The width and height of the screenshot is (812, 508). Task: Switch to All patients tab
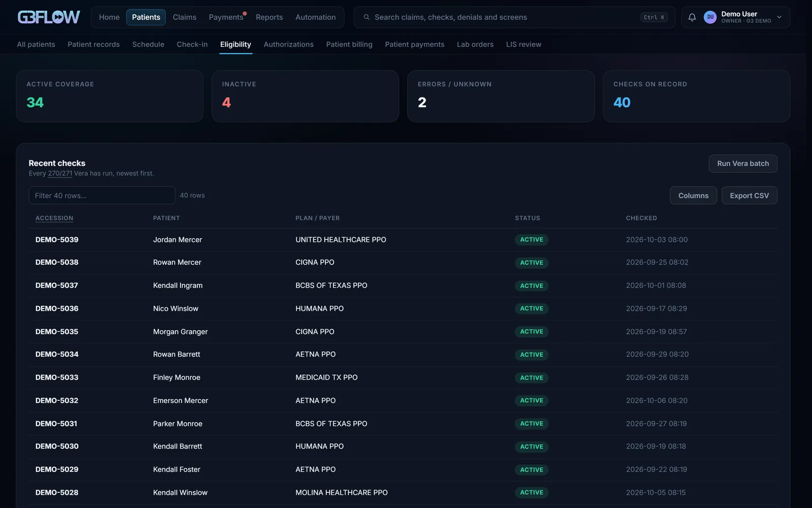coord(36,45)
